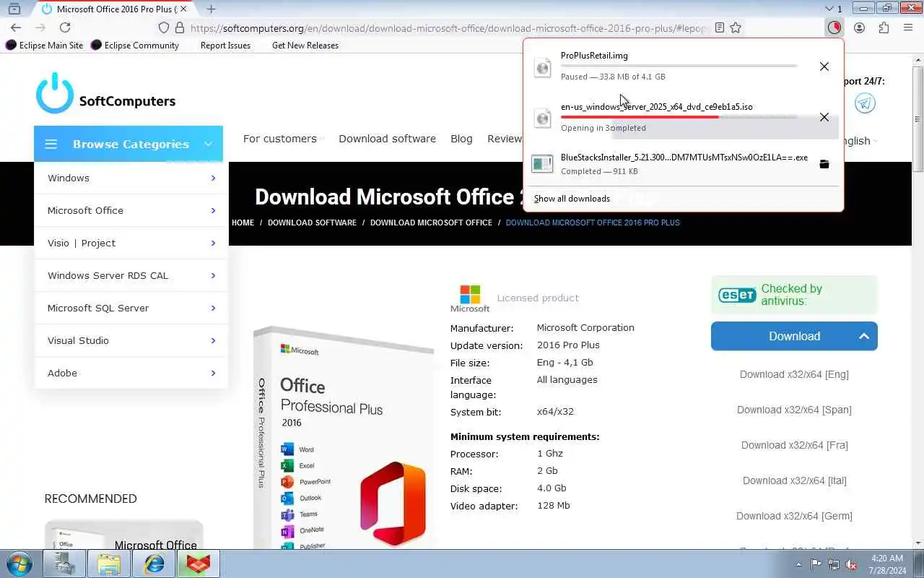Cancel the windows_server_2025 iso download
924x578 pixels.
(x=824, y=117)
